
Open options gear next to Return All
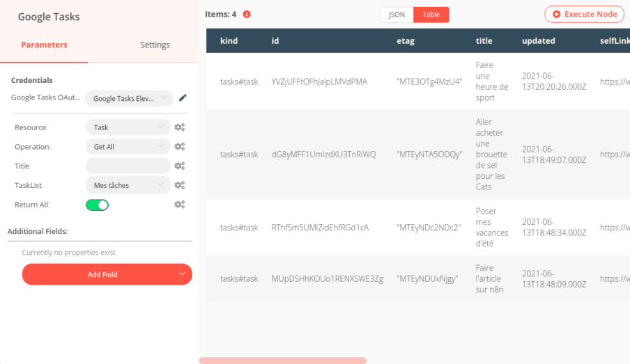(180, 205)
